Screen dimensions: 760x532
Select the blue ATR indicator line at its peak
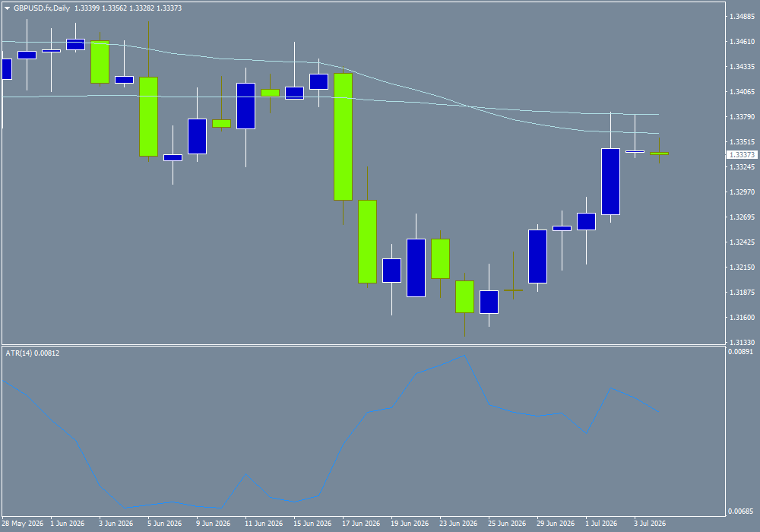[464, 356]
